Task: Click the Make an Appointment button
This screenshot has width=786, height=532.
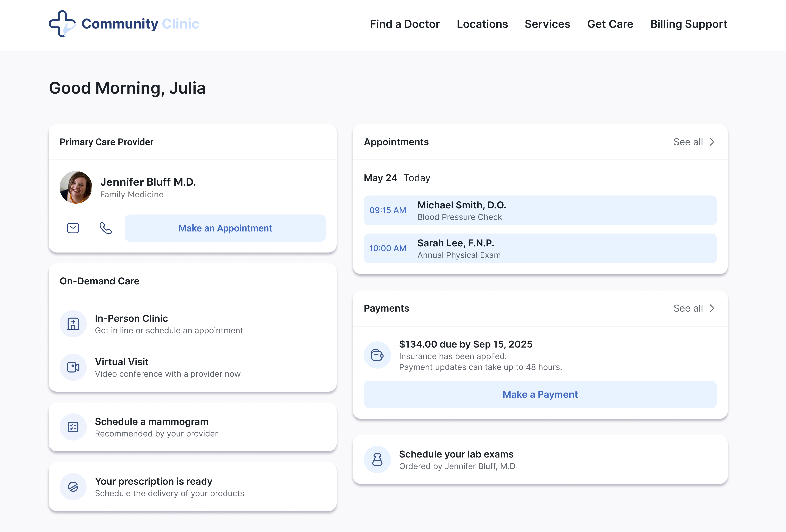Action: [225, 228]
